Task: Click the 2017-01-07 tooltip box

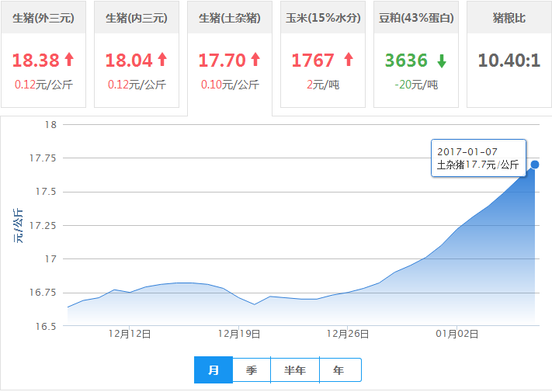Action: coord(478,158)
